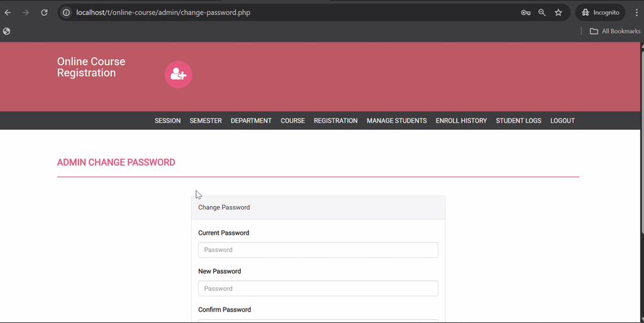Click the globe icon in bookmarks bar
This screenshot has width=644, height=323.
click(6, 31)
